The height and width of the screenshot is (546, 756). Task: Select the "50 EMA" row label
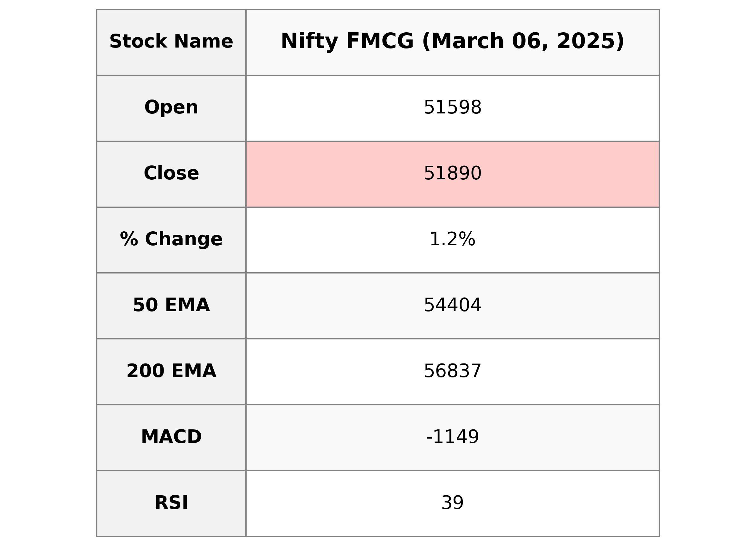point(171,305)
